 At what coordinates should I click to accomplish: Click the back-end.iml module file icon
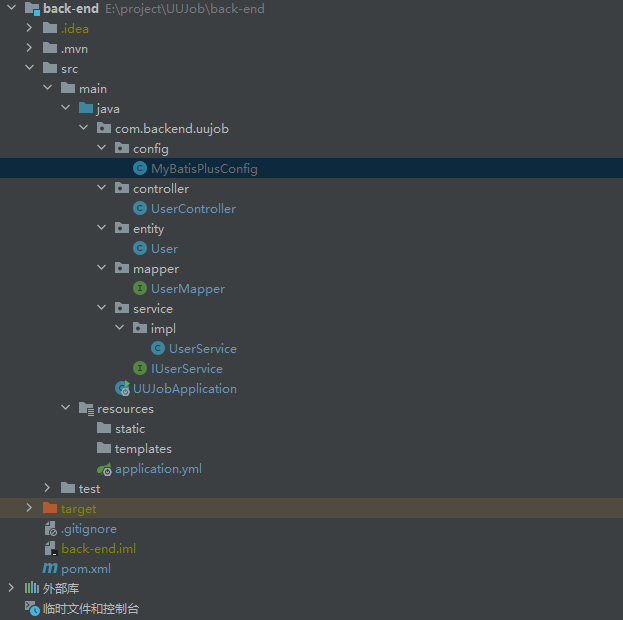pyautogui.click(x=50, y=549)
